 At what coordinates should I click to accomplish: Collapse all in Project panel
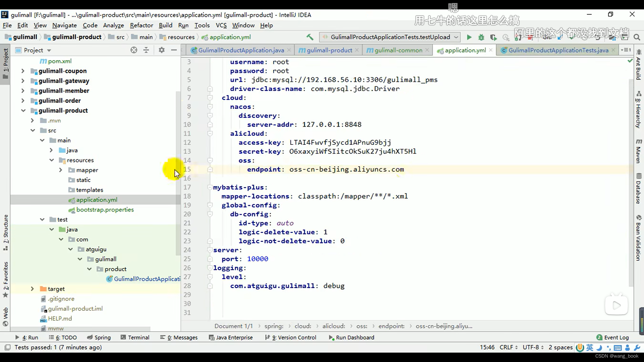146,50
